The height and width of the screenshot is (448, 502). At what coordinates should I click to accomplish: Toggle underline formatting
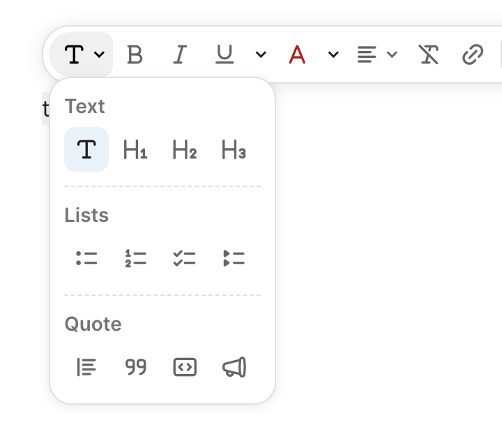225,54
